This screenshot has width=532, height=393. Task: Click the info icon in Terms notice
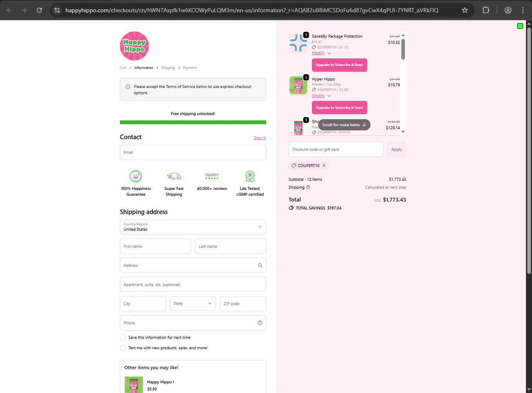(128, 87)
